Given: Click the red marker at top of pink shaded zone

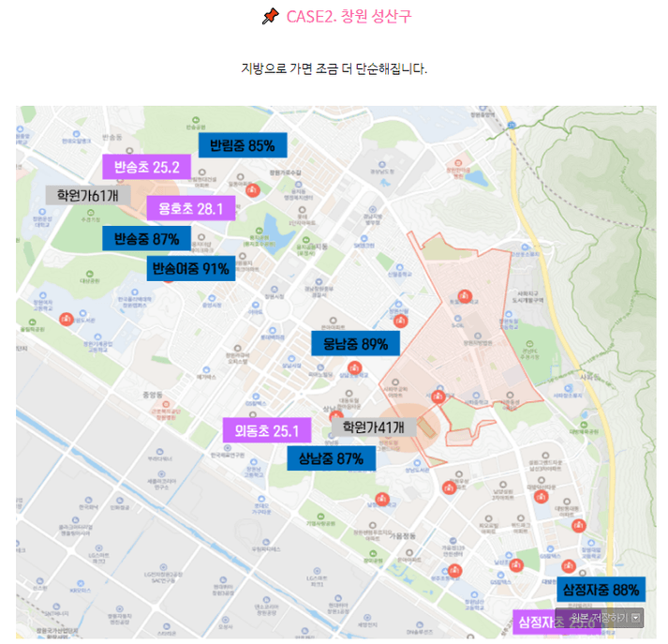Looking at the screenshot, I should pos(465,296).
